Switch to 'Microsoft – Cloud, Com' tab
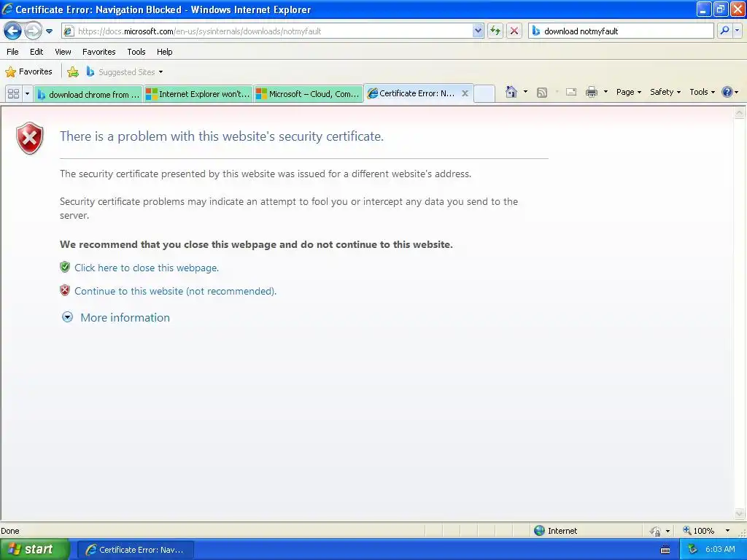Screen dimensions: 747x560 coord(309,94)
